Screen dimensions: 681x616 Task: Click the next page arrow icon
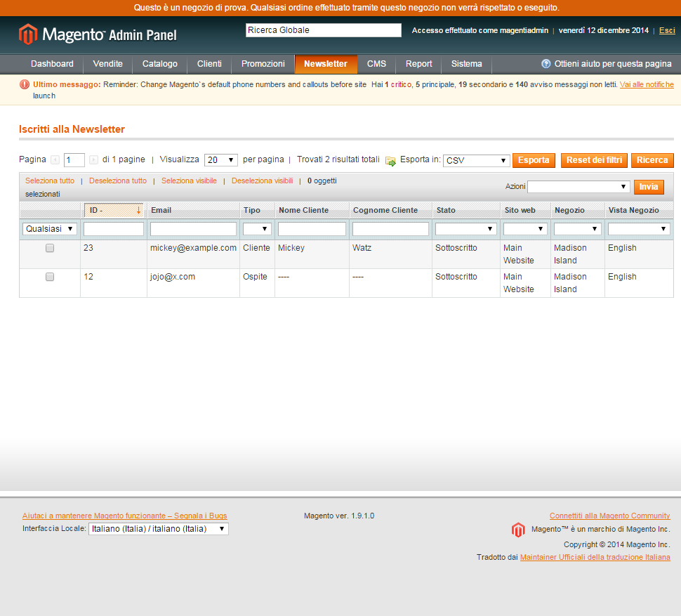[93, 160]
